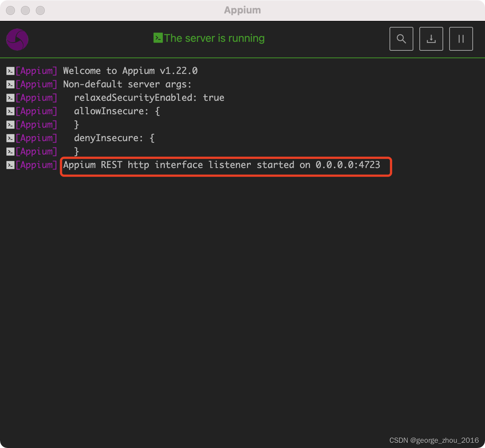Open the inspector session search button

(x=401, y=39)
